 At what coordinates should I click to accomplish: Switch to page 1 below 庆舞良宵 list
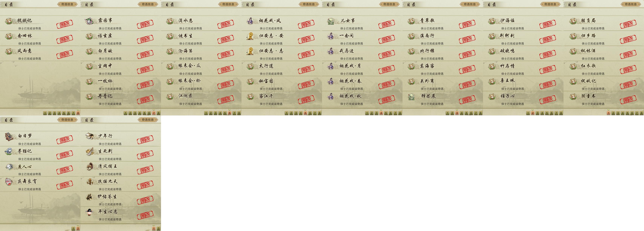point(73,229)
